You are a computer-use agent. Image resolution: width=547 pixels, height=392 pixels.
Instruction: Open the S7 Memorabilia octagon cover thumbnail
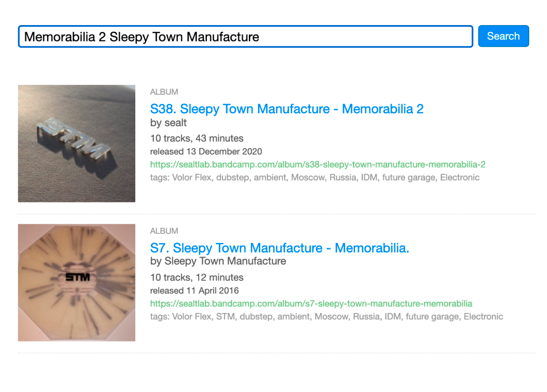77,282
